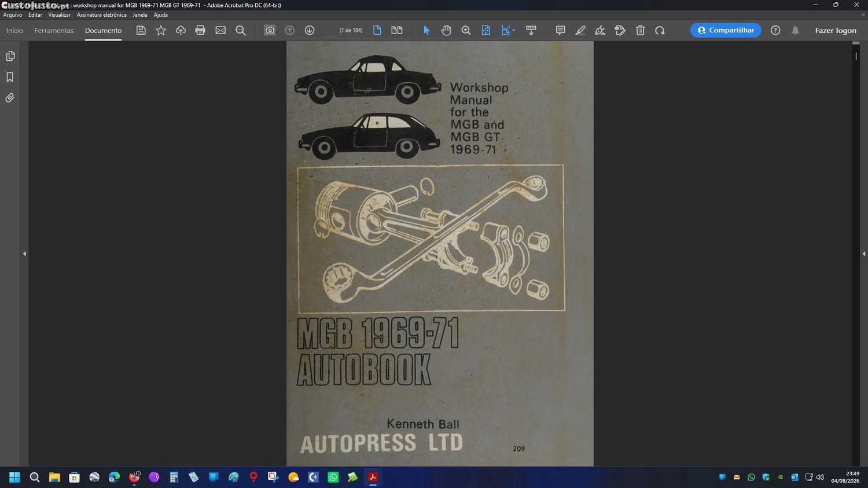
Task: Open the sign document pen tool
Action: (600, 30)
